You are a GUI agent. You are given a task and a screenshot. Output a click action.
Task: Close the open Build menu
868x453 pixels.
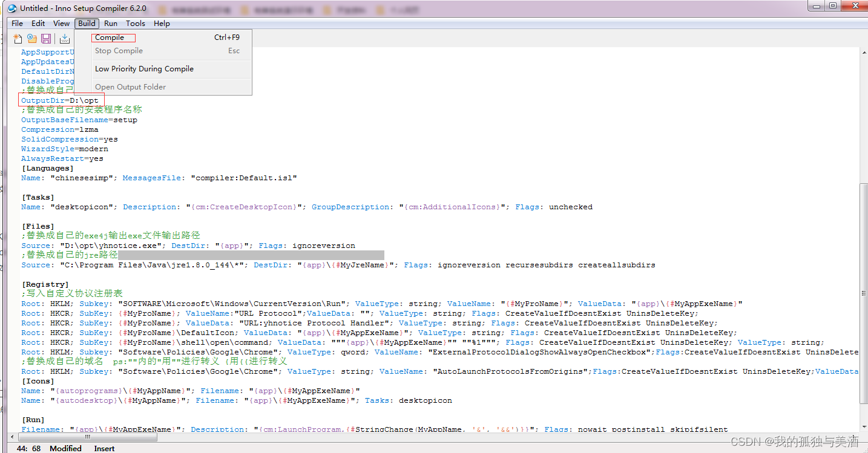coord(87,23)
